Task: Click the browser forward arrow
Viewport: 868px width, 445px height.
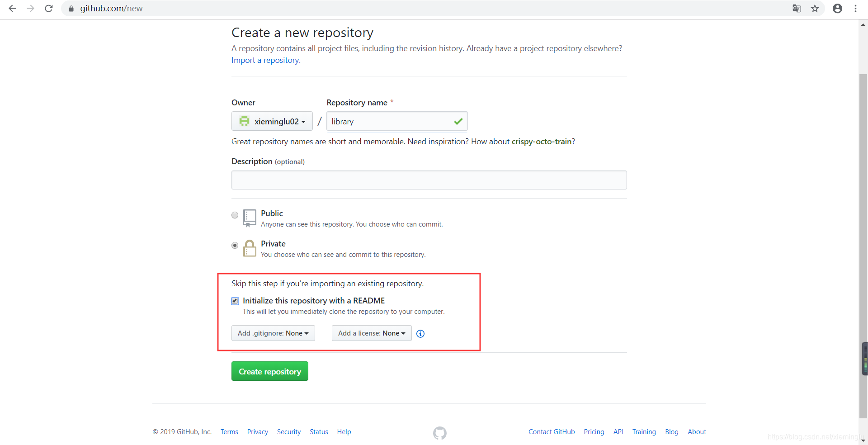Action: [30, 9]
